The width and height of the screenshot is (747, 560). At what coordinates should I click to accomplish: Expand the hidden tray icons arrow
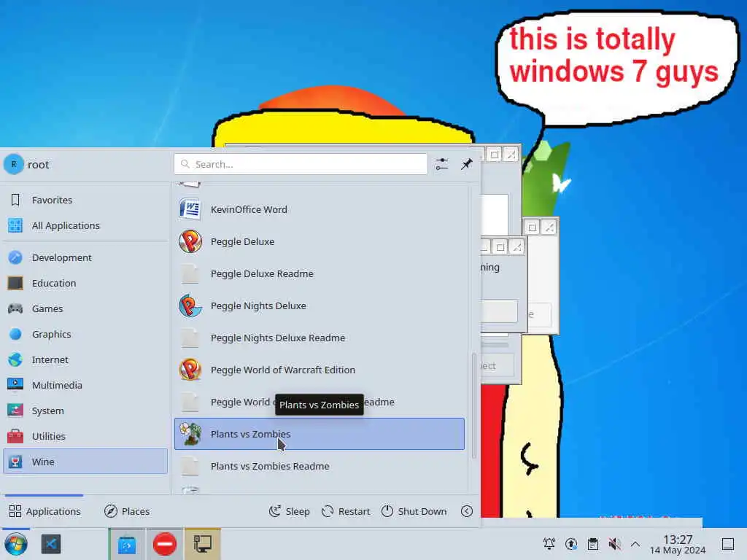tap(635, 543)
